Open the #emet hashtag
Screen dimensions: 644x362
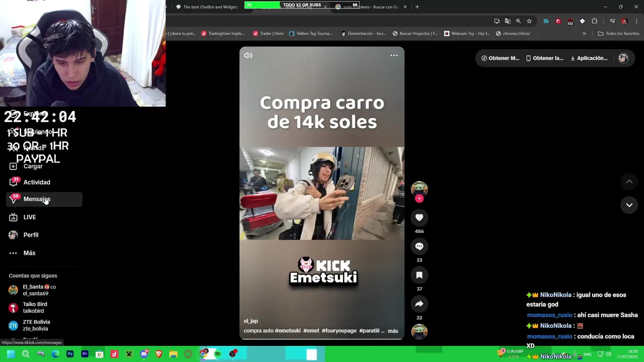(311, 331)
